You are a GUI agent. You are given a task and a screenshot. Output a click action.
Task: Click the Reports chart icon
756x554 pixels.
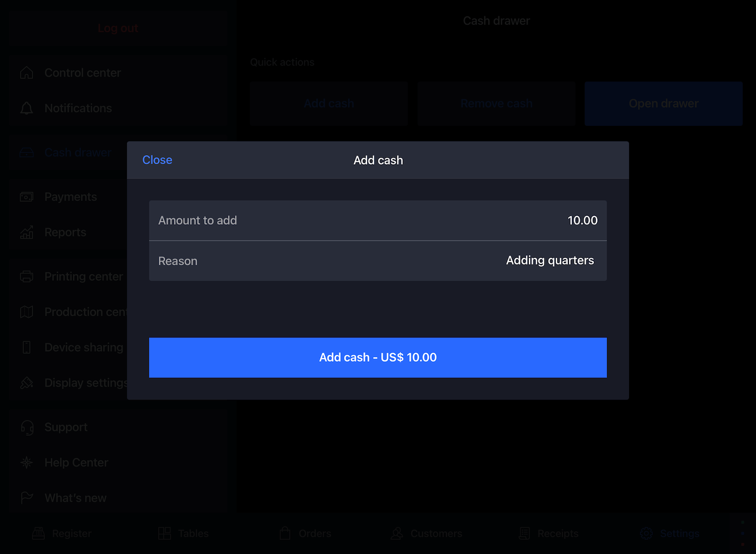26,233
